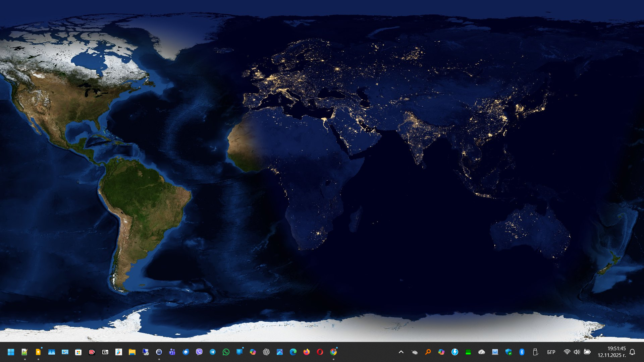The height and width of the screenshot is (362, 644).
Task: Launch Microsoft Edge browser
Action: [293, 352]
